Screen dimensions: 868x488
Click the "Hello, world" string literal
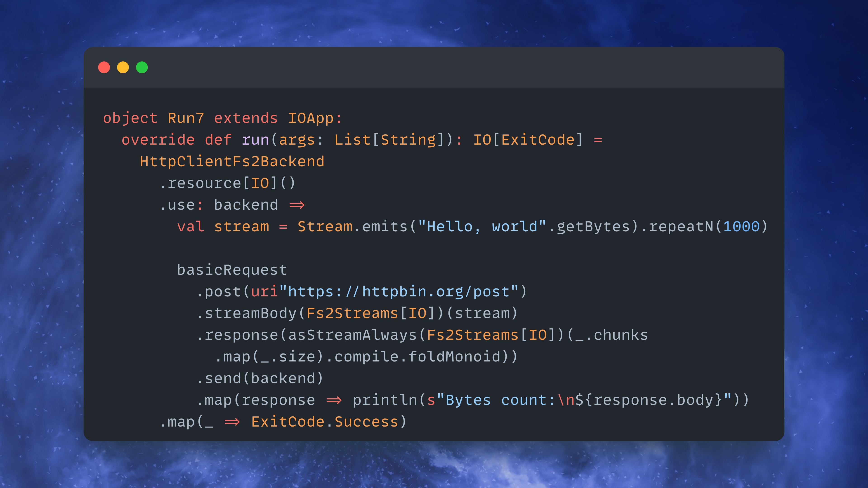482,227
